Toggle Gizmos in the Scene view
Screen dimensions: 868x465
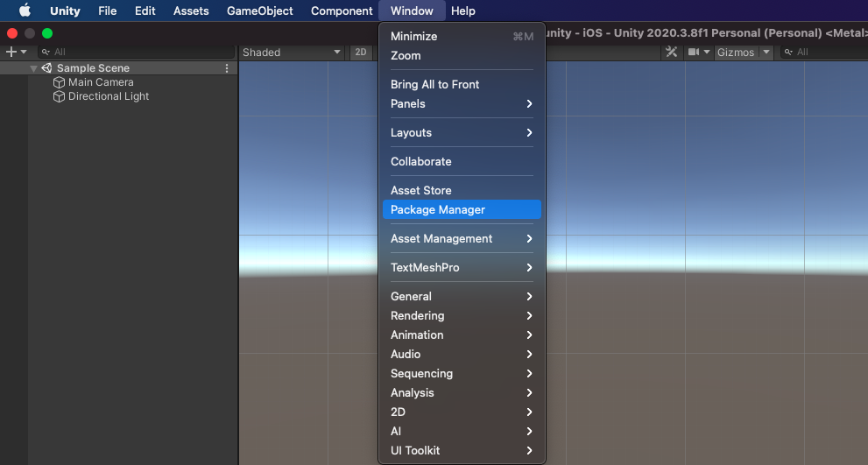(x=736, y=52)
